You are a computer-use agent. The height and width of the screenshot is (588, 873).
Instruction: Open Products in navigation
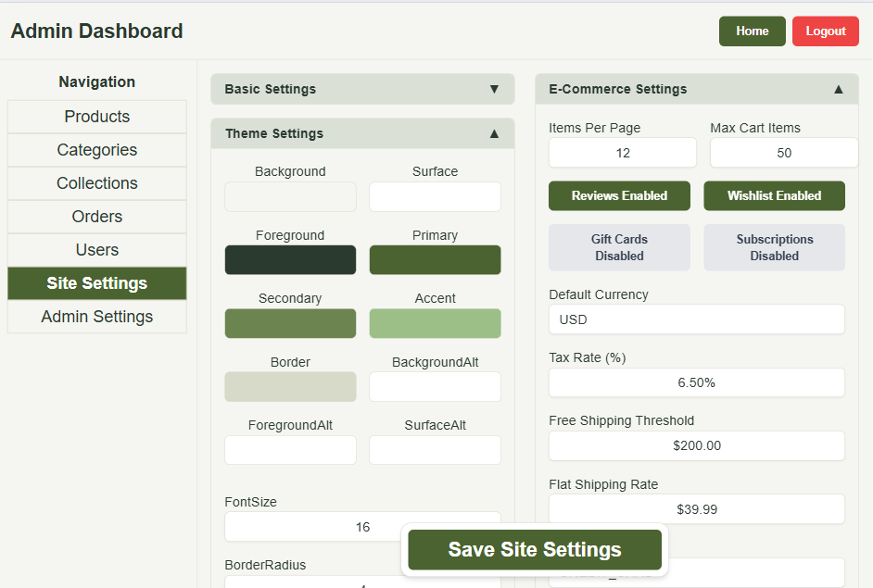[97, 117]
